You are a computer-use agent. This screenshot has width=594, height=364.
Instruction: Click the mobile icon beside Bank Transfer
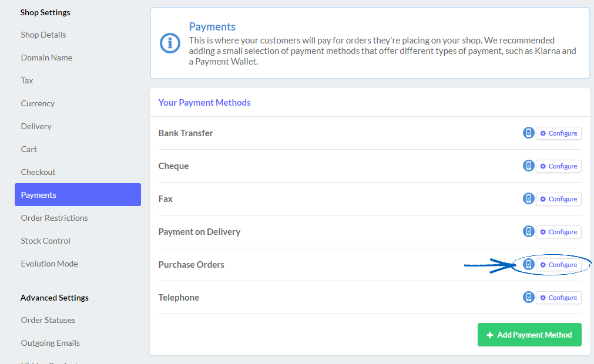(x=528, y=133)
